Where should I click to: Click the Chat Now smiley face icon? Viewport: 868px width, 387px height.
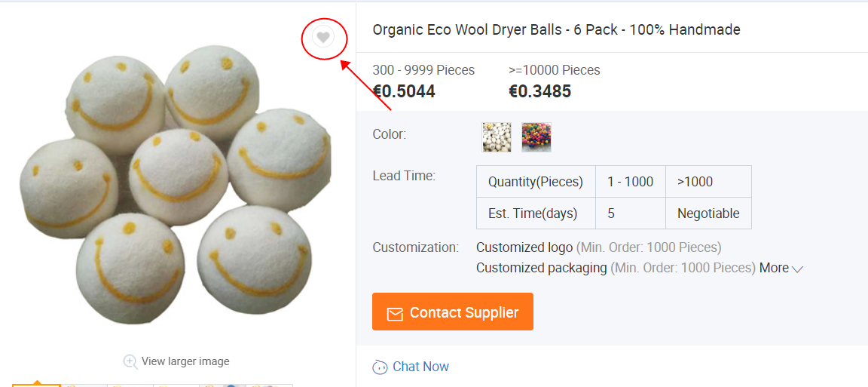380,367
